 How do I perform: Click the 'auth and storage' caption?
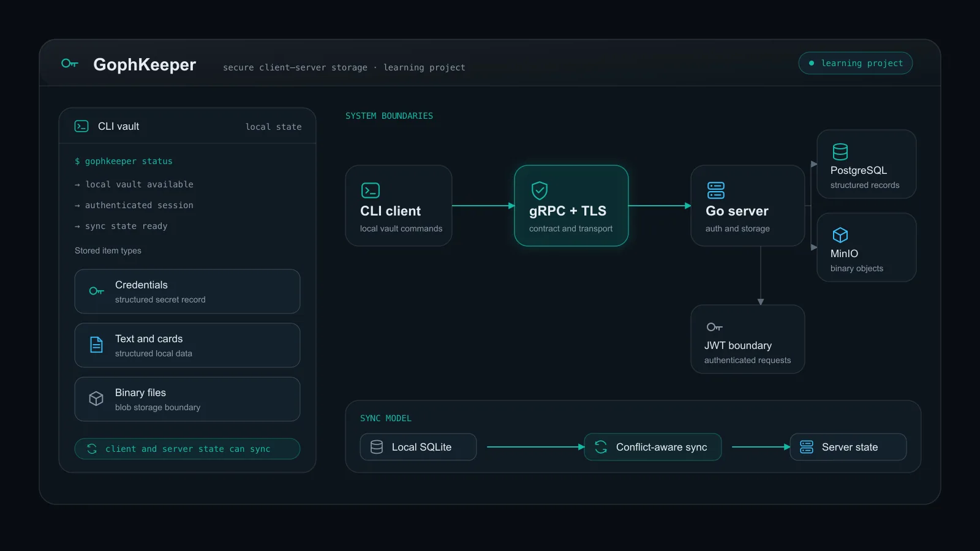[x=737, y=228]
